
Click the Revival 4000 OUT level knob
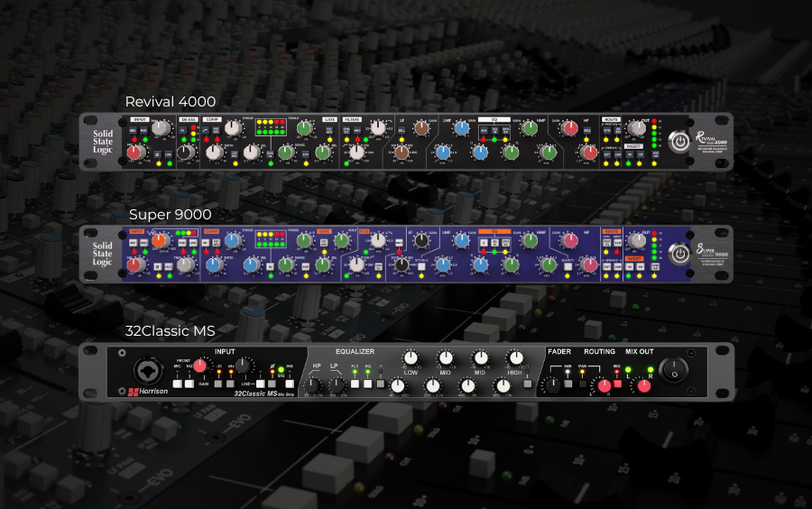tap(638, 129)
